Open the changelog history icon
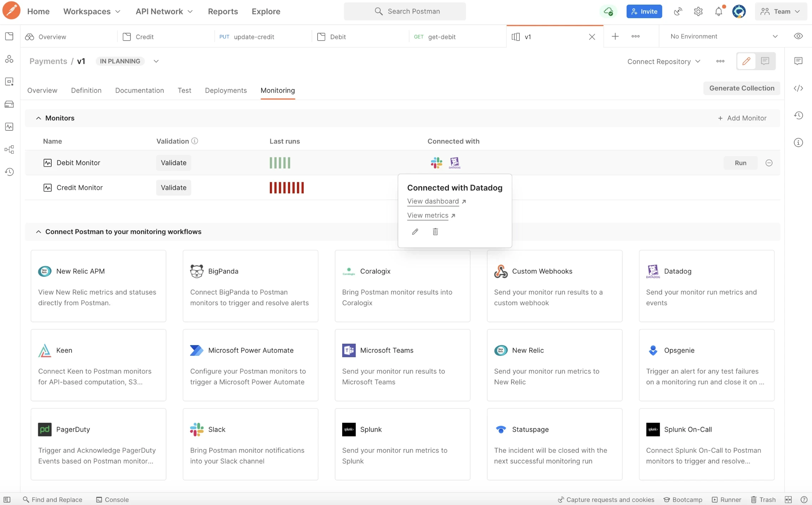 click(x=798, y=115)
